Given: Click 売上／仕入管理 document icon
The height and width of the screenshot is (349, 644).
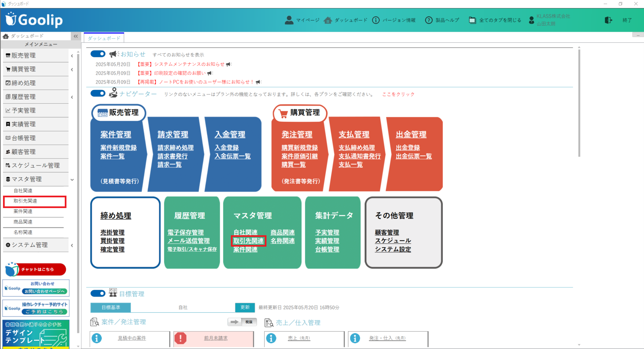Looking at the screenshot, I should [x=269, y=322].
